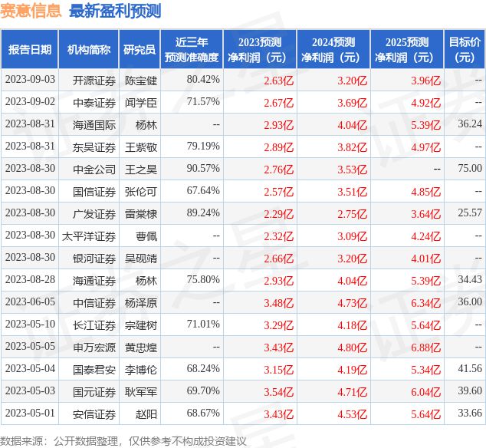Select researcher 陈宝健
This screenshot has width=486, height=448.
(141, 81)
